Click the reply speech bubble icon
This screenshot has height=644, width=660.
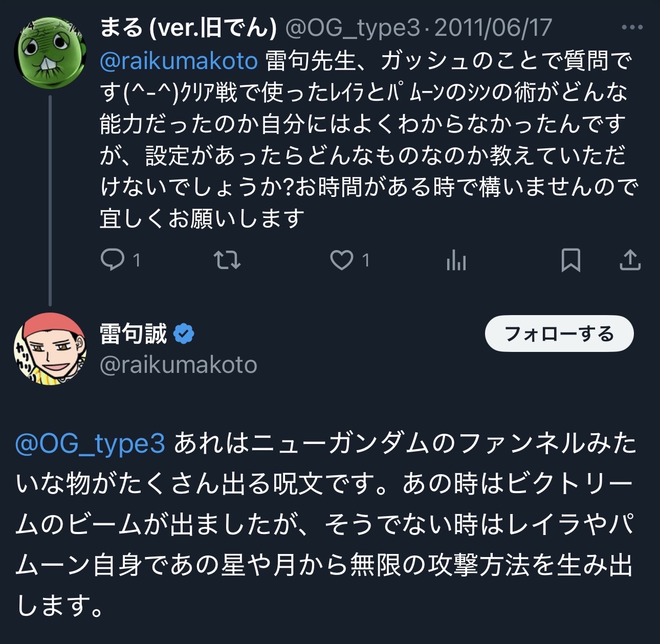click(x=113, y=260)
